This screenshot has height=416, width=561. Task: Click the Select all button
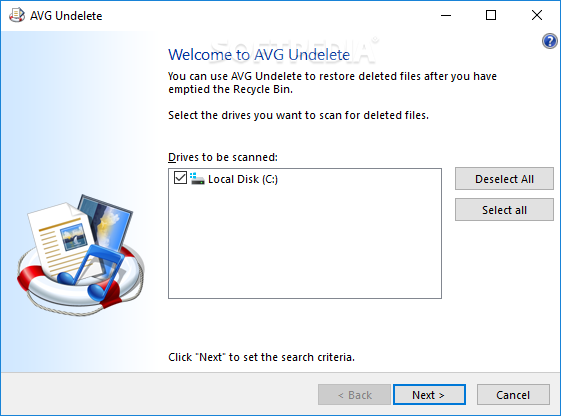pyautogui.click(x=504, y=210)
